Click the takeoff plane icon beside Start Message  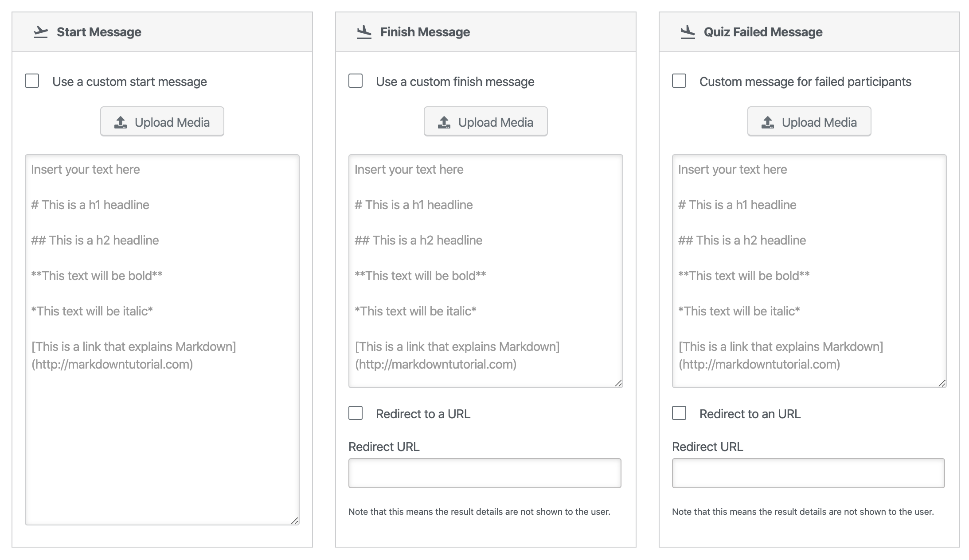[x=41, y=32]
